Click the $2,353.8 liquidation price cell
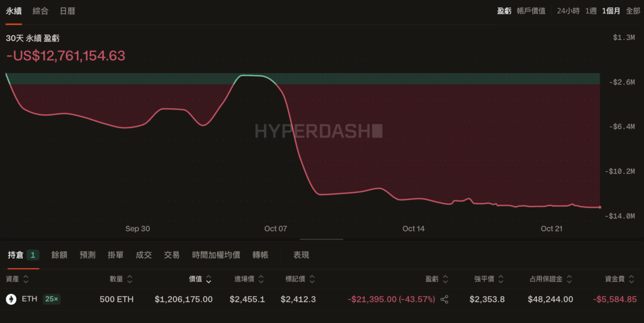Viewport: 644px width, 323px height. tap(487, 299)
